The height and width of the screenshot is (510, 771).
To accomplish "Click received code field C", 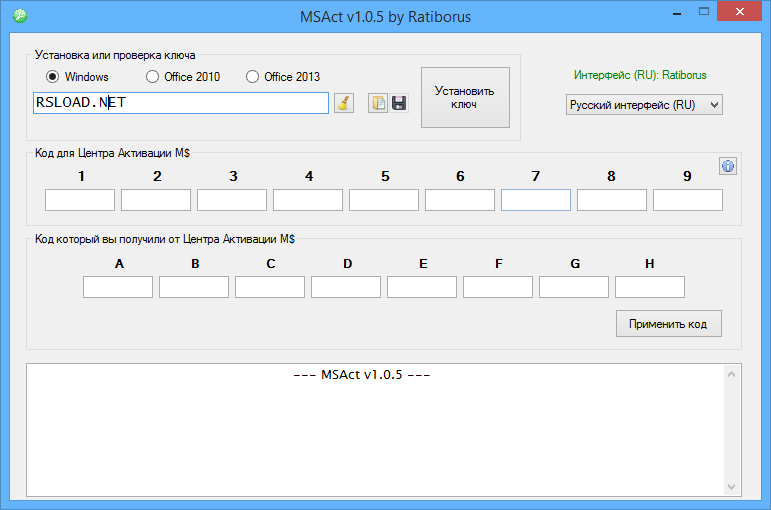I will (x=270, y=287).
